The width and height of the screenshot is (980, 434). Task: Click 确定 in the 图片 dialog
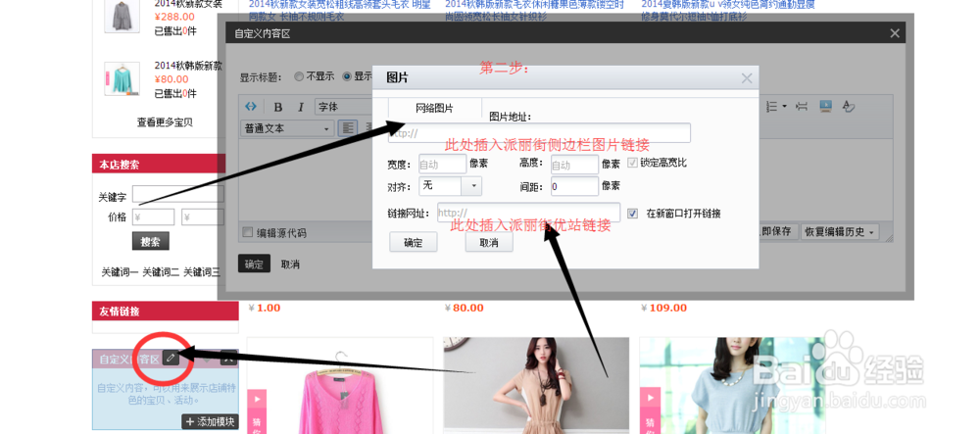(414, 242)
